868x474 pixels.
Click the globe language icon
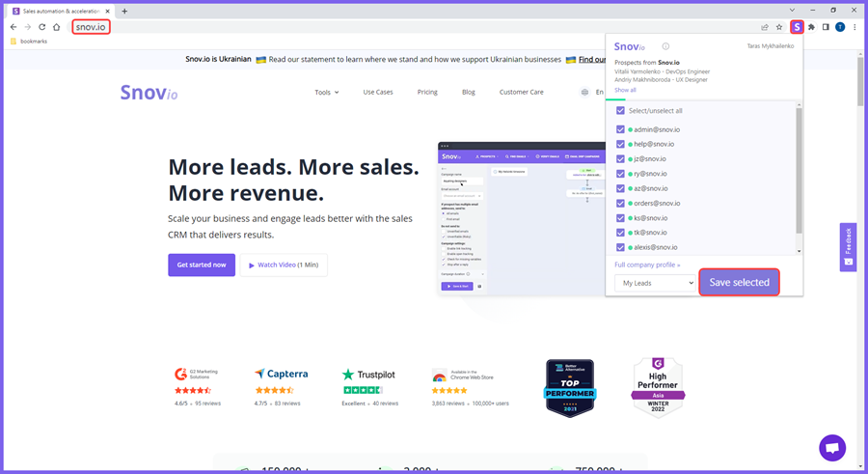pos(584,92)
